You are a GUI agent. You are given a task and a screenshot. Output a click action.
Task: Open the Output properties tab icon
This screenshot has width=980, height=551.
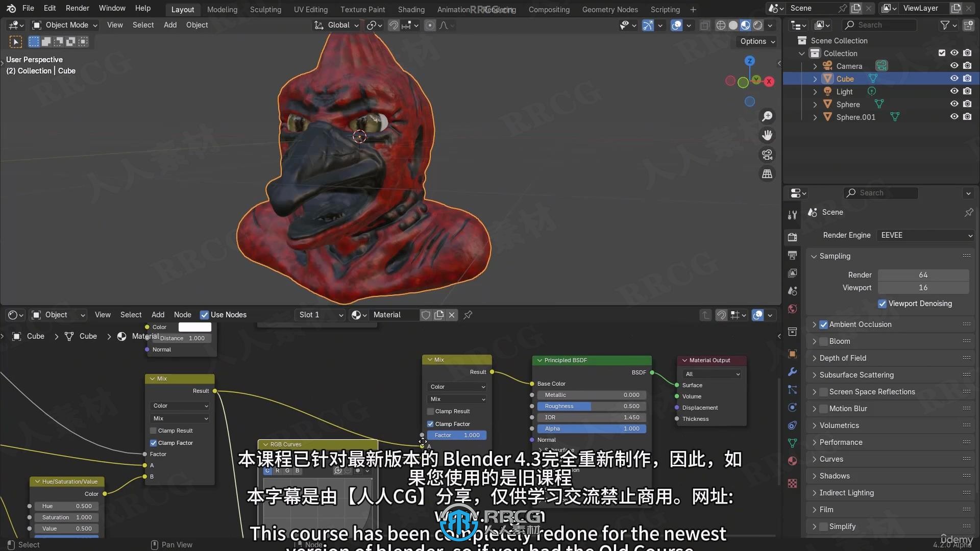click(x=792, y=255)
